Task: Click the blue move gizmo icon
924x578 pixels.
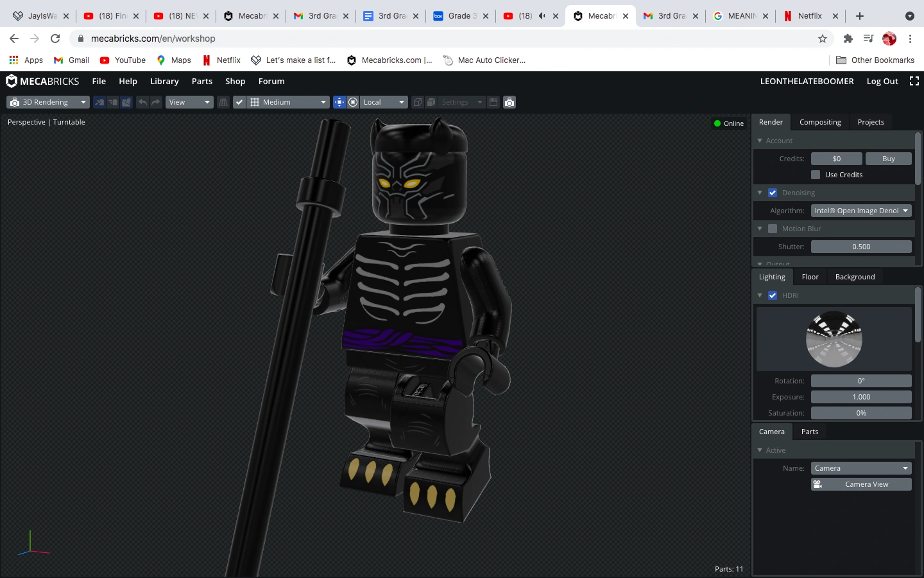Action: point(339,101)
